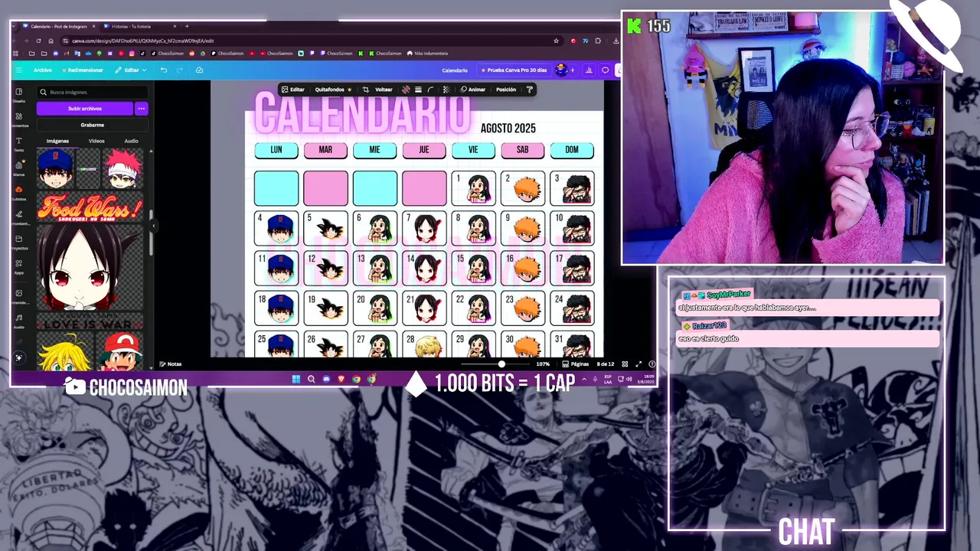Image resolution: width=980 pixels, height=551 pixels.
Task: Select the Kaguya chibi image thumbnail
Action: [x=90, y=268]
